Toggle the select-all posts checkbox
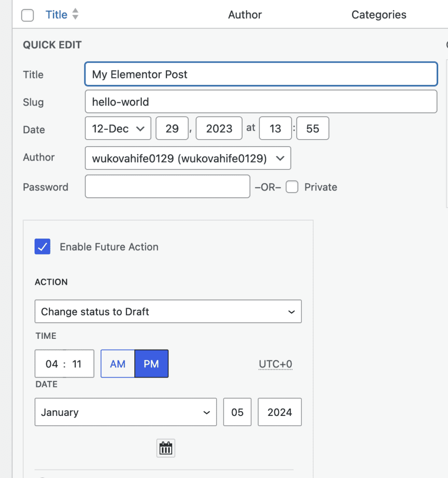 pyautogui.click(x=28, y=15)
